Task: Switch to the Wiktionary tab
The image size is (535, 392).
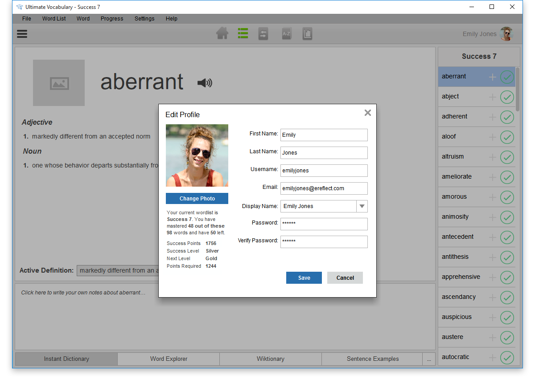Action: (x=270, y=359)
